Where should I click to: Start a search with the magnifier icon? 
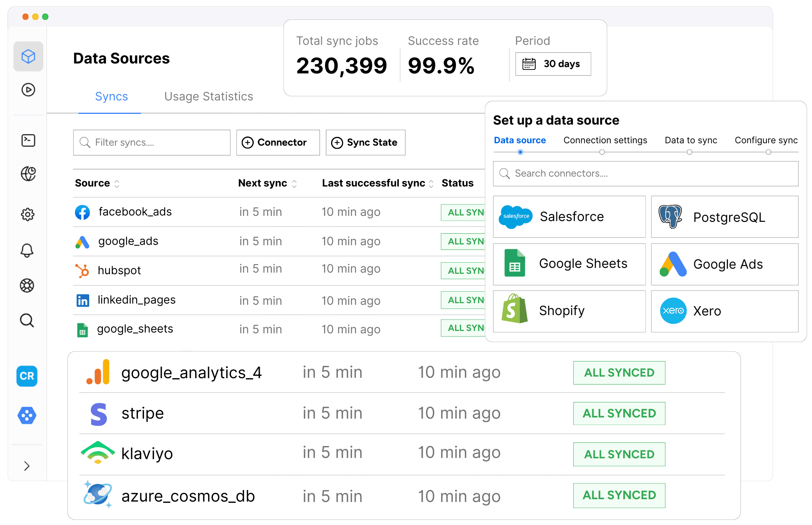[x=28, y=320]
